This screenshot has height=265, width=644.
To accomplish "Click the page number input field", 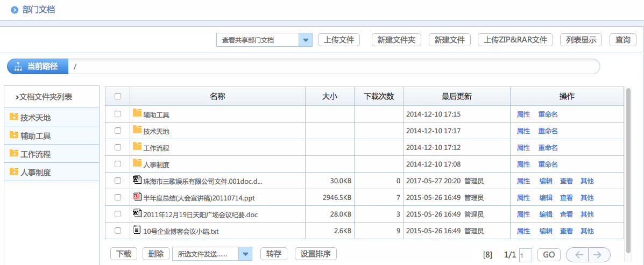I will pyautogui.click(x=526, y=255).
